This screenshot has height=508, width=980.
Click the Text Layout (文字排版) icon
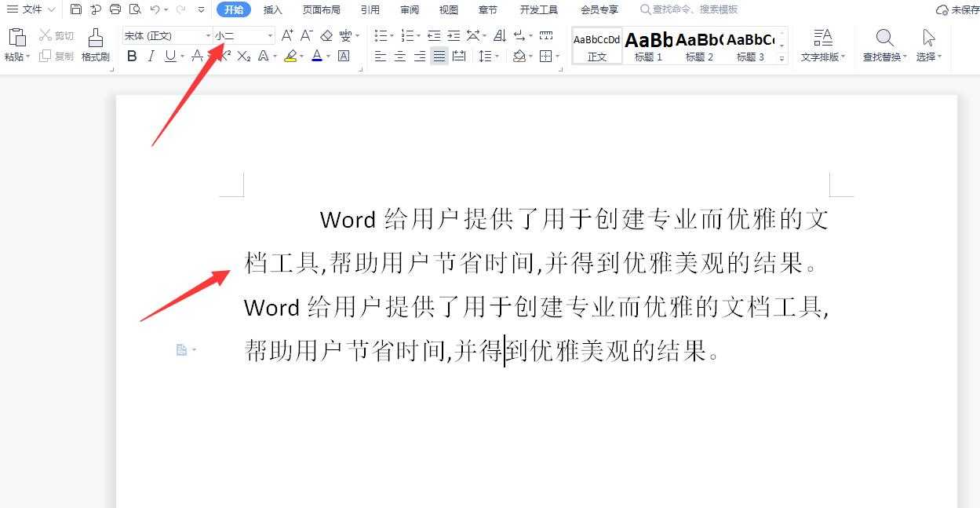pyautogui.click(x=823, y=38)
